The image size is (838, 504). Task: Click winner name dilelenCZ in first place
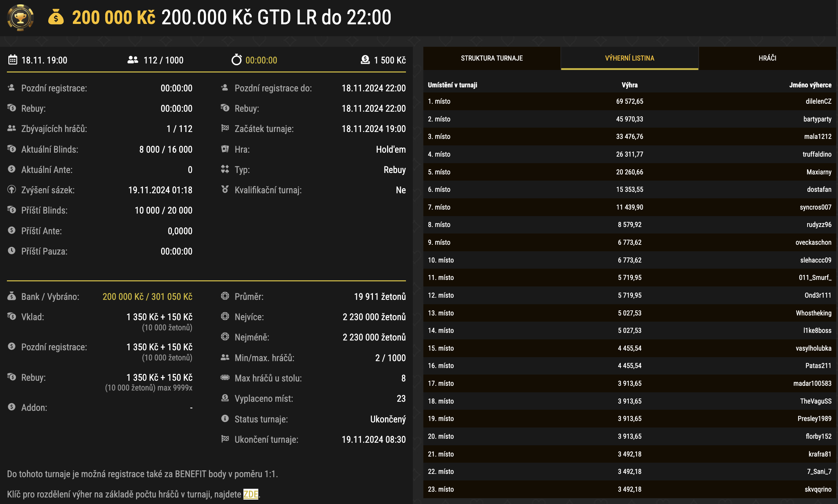point(818,102)
